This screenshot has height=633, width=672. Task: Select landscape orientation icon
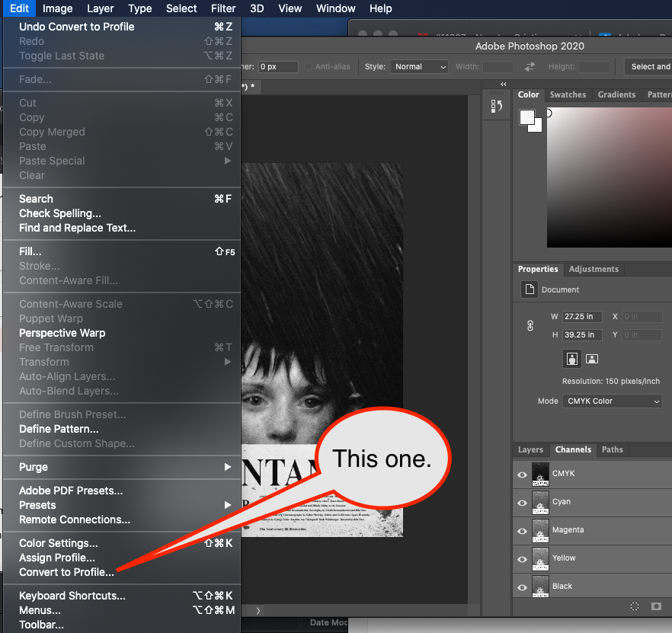592,358
